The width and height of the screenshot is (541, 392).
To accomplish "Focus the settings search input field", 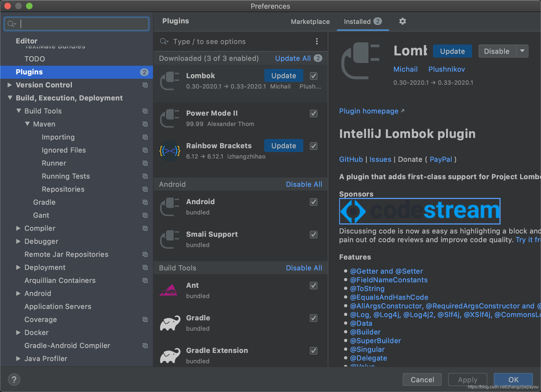I will (77, 24).
